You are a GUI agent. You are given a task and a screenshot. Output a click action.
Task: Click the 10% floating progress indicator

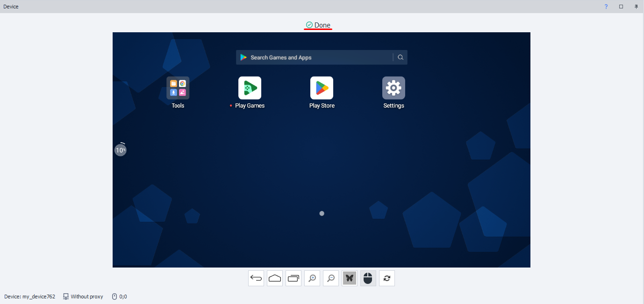(x=121, y=150)
